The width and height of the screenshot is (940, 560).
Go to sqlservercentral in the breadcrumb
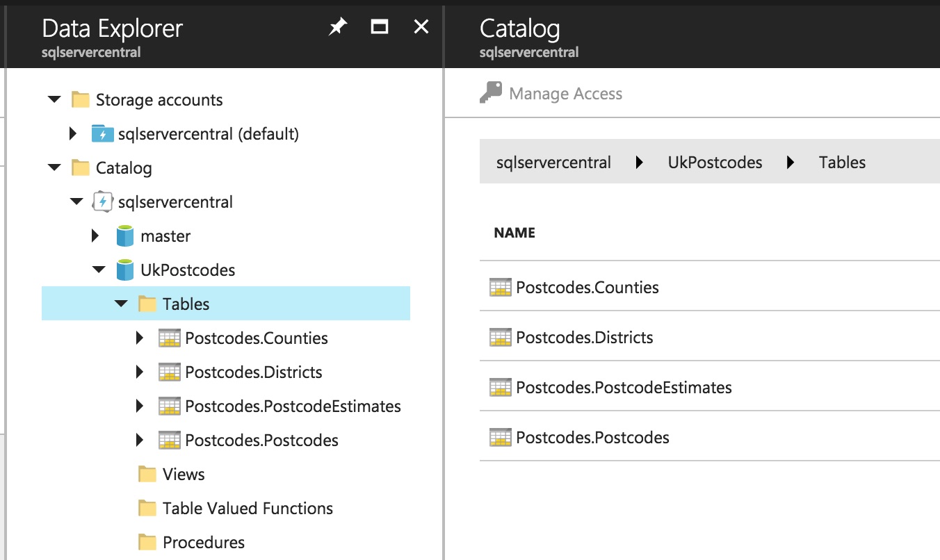click(x=553, y=163)
